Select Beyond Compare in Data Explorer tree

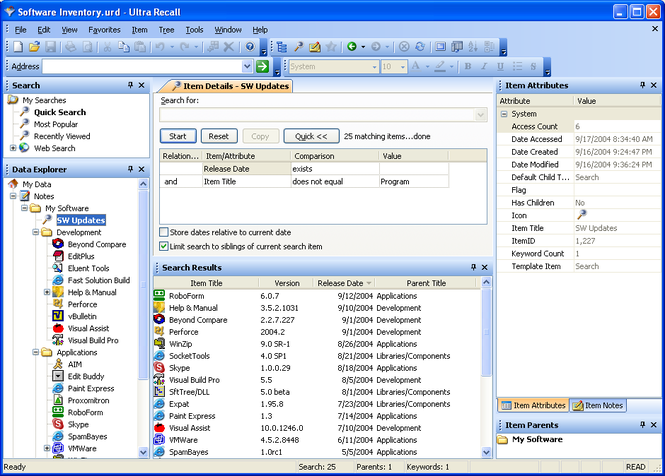click(97, 244)
